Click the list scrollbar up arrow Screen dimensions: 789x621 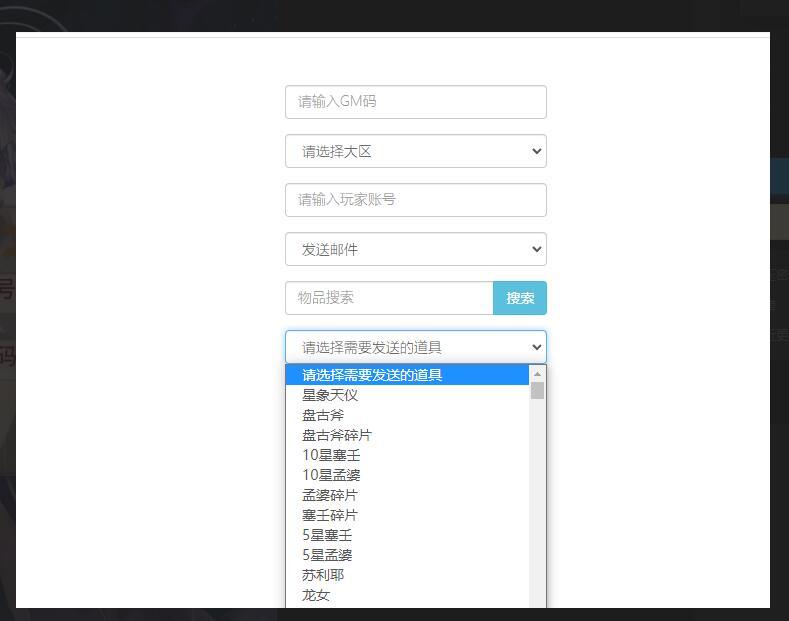(x=537, y=374)
